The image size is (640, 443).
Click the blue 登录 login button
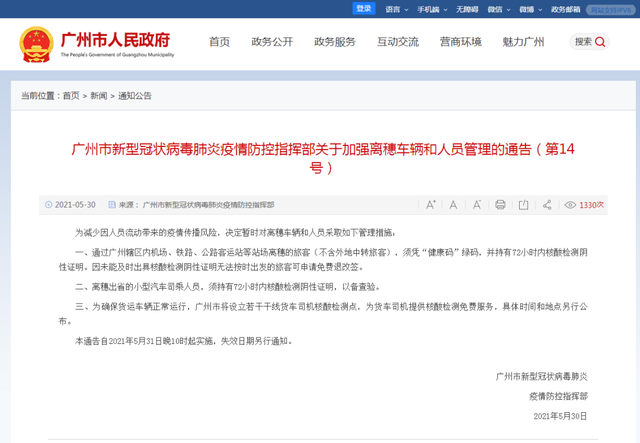[364, 9]
